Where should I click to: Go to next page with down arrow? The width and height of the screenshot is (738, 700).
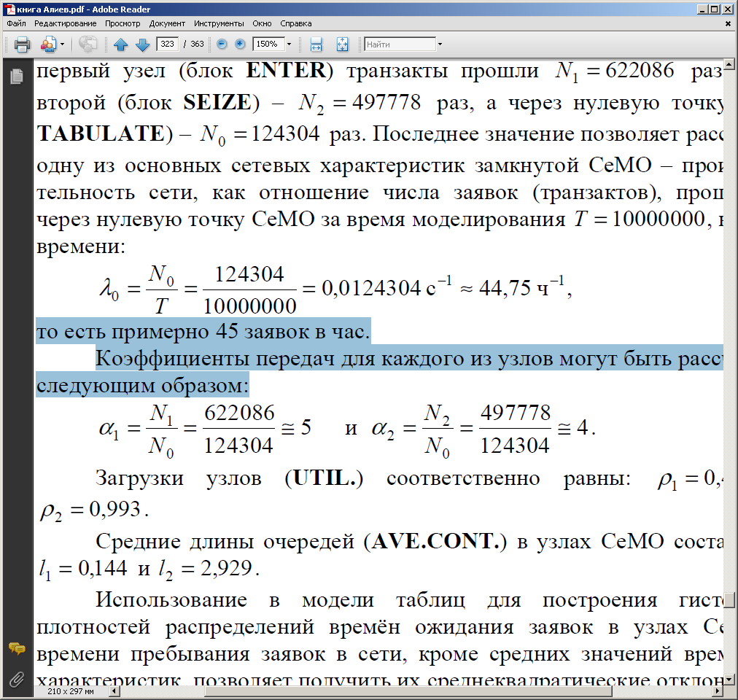tap(142, 44)
